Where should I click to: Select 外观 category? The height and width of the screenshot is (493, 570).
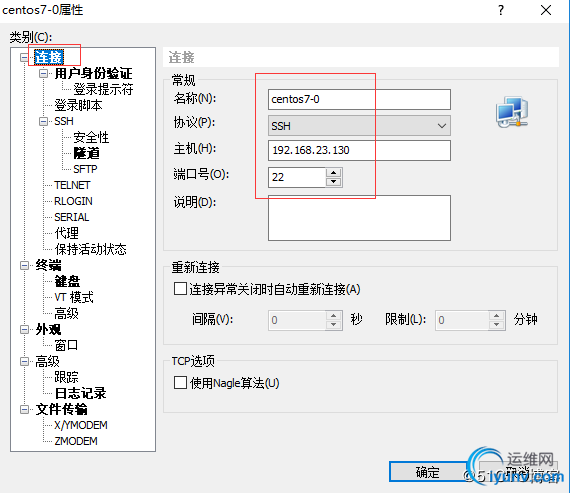coord(48,329)
